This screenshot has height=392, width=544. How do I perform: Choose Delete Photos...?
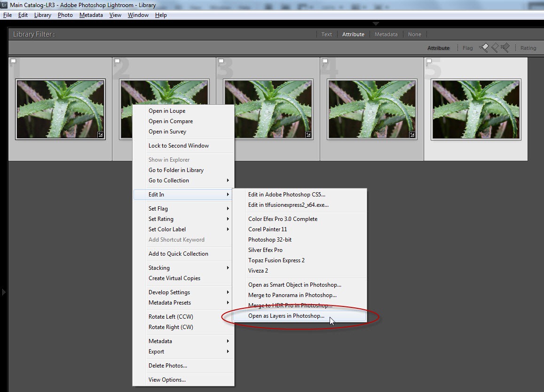183,366
